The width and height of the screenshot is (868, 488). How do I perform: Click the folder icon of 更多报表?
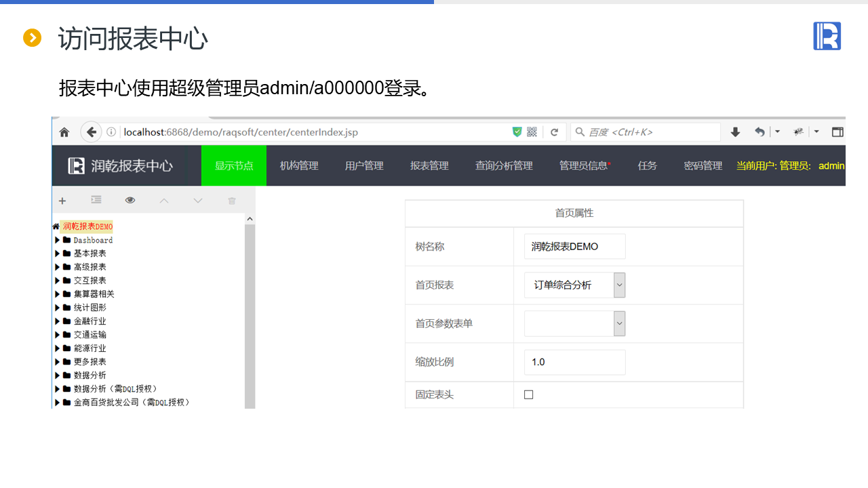tap(66, 362)
